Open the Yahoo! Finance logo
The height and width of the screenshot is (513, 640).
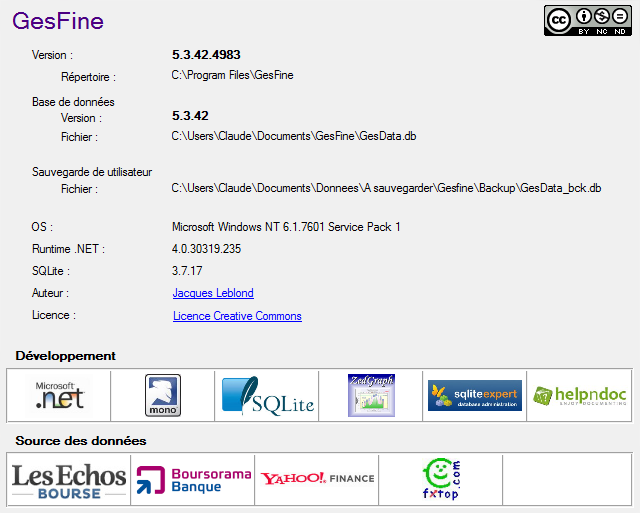click(x=317, y=479)
